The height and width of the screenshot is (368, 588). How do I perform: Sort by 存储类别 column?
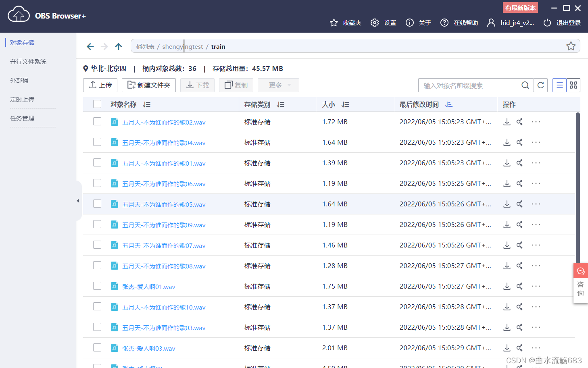click(281, 104)
